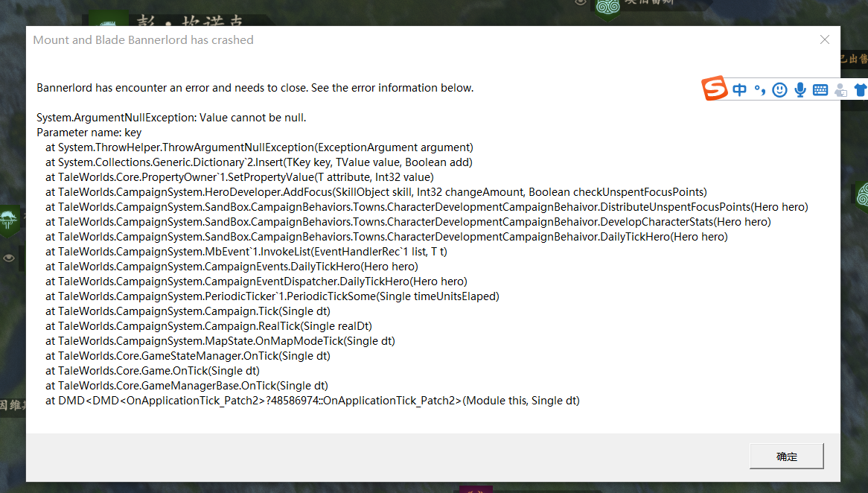Viewport: 868px width, 493px height.
Task: Click the Campaign.RealTick stack trace line
Action: [208, 326]
